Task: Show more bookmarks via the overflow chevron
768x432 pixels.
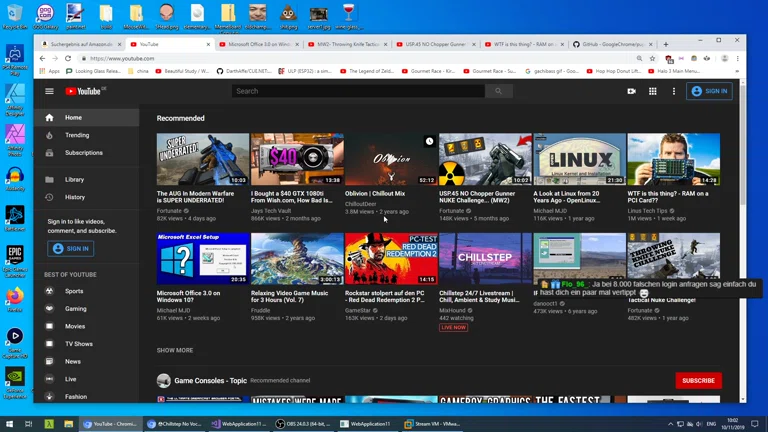Action: [737, 71]
